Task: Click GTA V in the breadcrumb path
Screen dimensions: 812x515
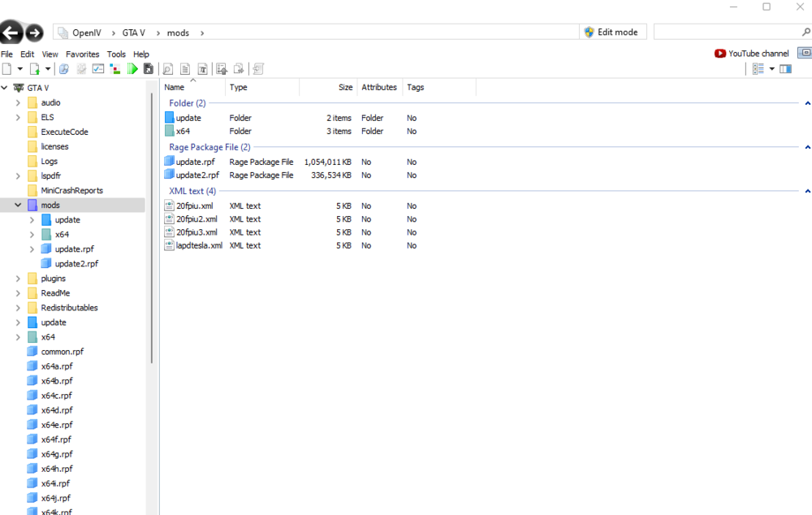Action: coord(132,32)
